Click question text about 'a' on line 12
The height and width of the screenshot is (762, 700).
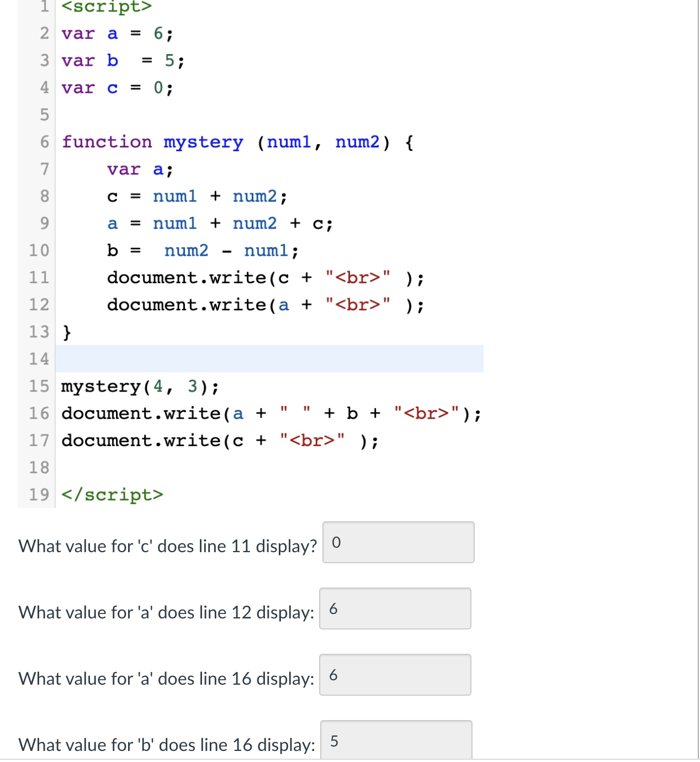[x=166, y=612]
